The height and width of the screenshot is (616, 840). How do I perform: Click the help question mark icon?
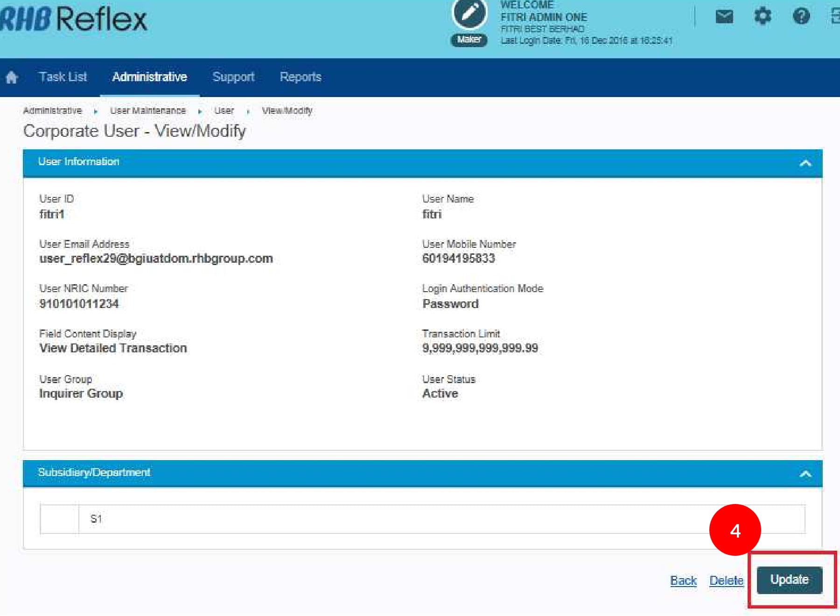click(x=801, y=17)
